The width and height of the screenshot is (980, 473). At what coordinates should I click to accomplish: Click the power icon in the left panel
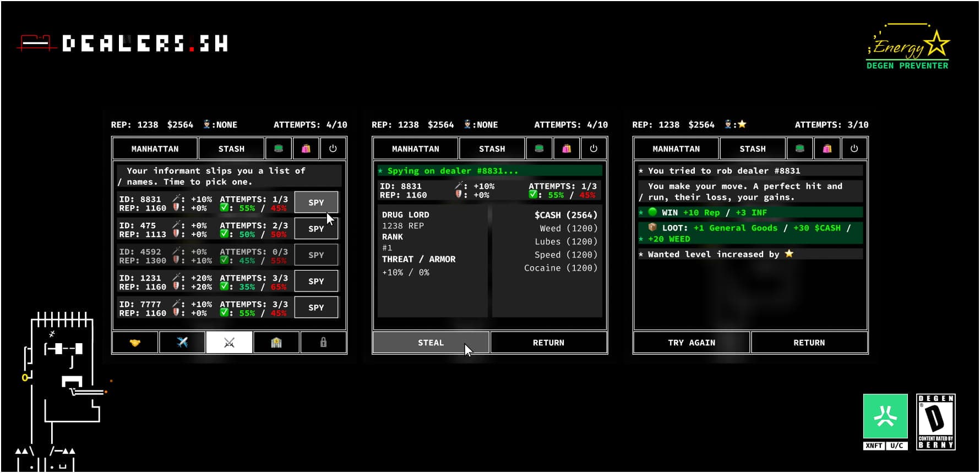coord(333,148)
